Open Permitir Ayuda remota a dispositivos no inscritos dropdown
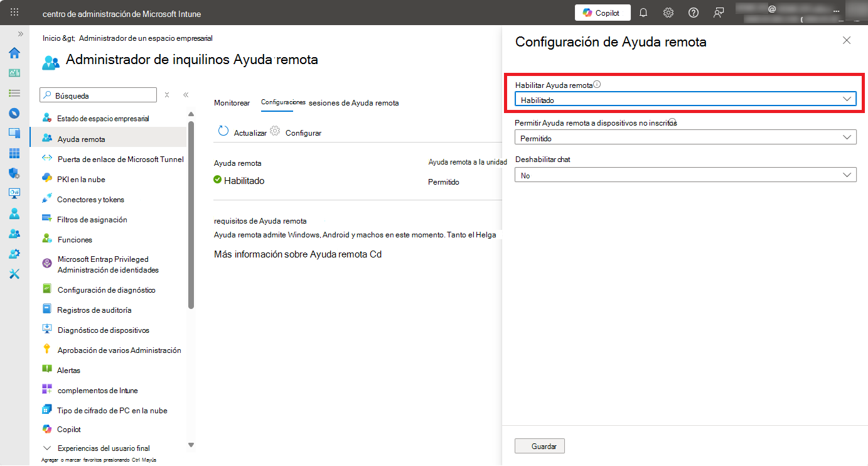 coord(685,138)
